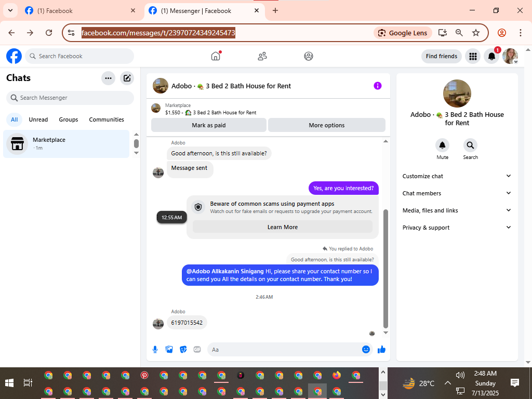Open a new browser tab
The image size is (532, 399).
click(275, 10)
